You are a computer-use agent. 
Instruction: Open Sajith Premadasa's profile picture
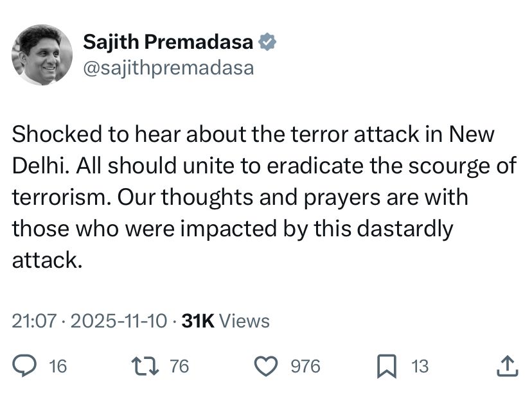(x=42, y=55)
